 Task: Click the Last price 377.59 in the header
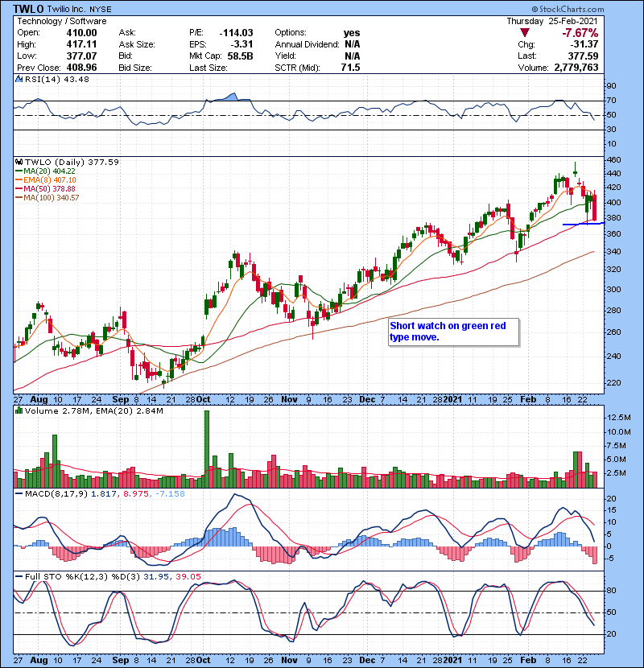tap(583, 56)
